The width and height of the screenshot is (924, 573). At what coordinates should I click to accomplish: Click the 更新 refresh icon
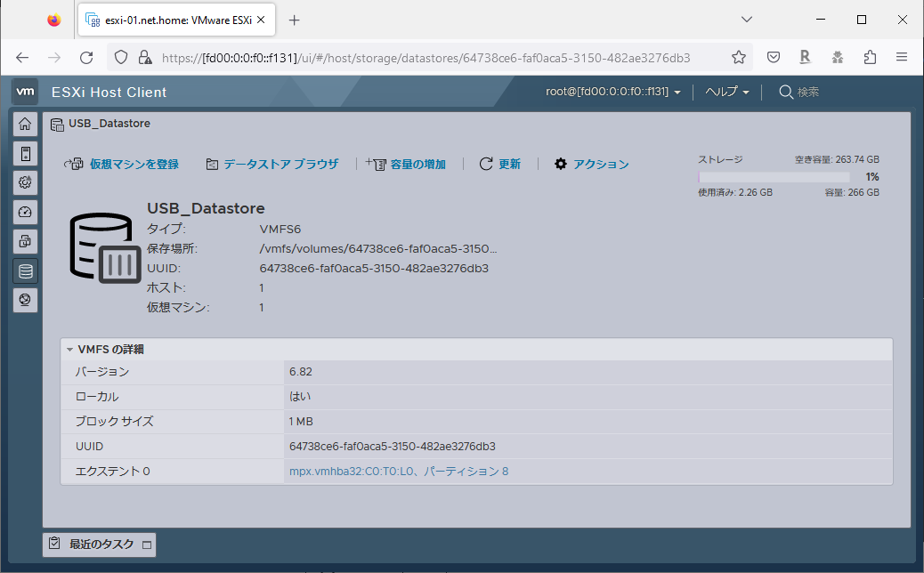[x=486, y=164]
